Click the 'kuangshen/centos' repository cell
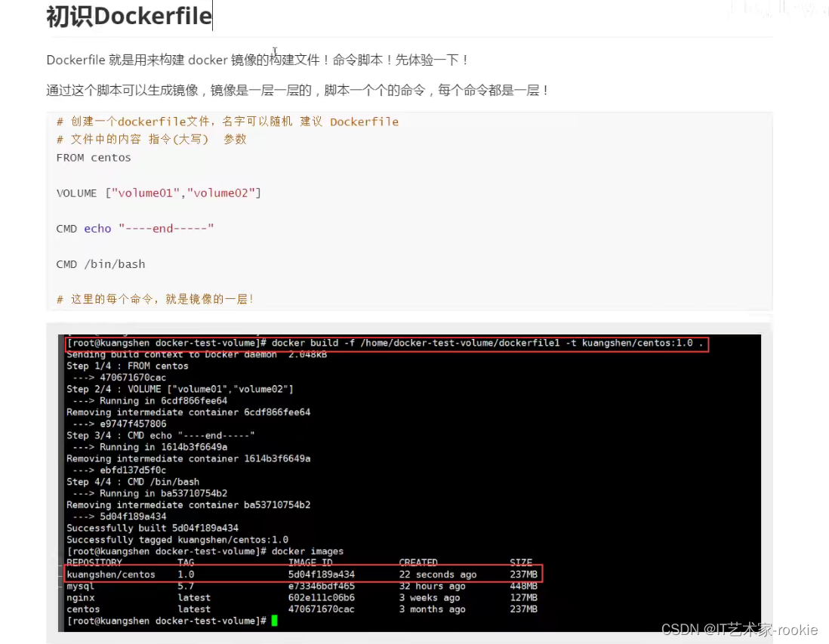This screenshot has width=829, height=644. [111, 575]
